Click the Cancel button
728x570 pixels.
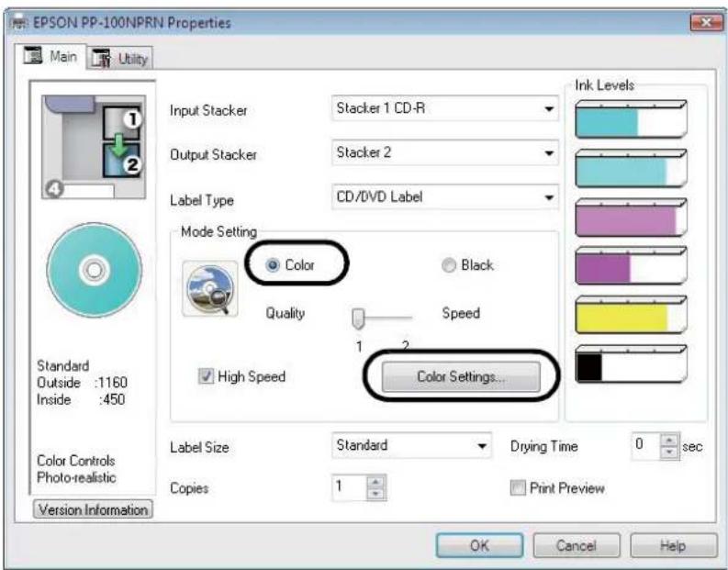[577, 545]
